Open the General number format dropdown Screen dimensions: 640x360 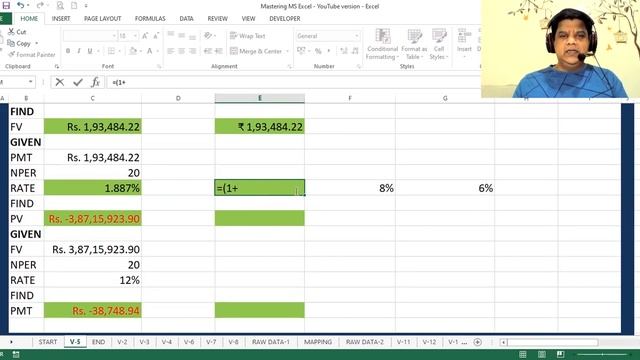(356, 36)
